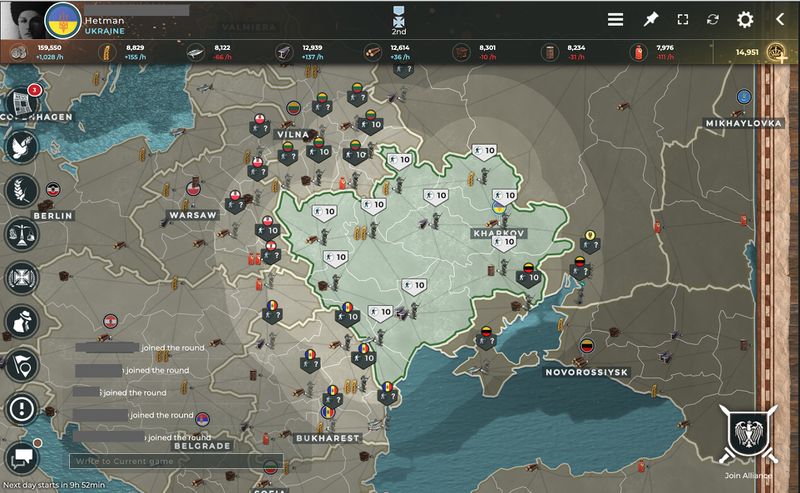Open the wheat wreath province management icon

(x=22, y=191)
